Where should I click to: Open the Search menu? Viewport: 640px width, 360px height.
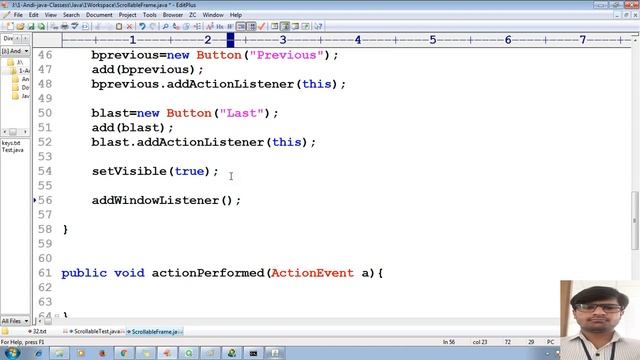pos(71,15)
